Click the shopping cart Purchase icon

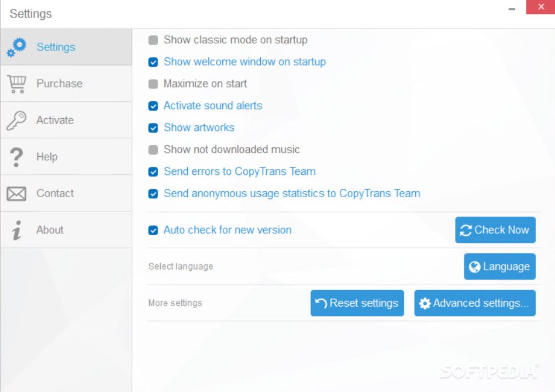point(16,84)
